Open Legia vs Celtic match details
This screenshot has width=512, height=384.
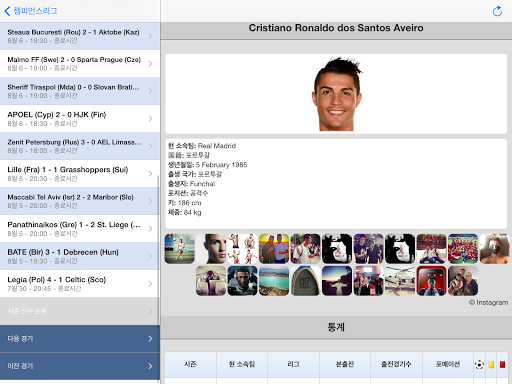80,284
